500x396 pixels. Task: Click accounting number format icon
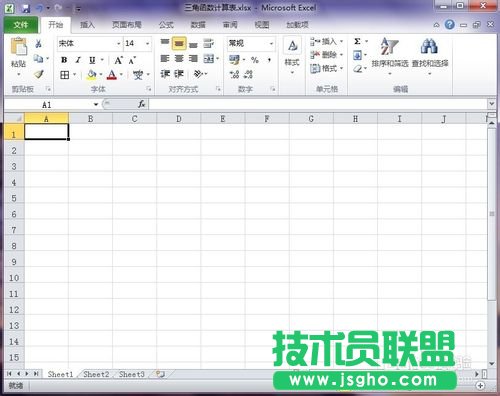234,60
